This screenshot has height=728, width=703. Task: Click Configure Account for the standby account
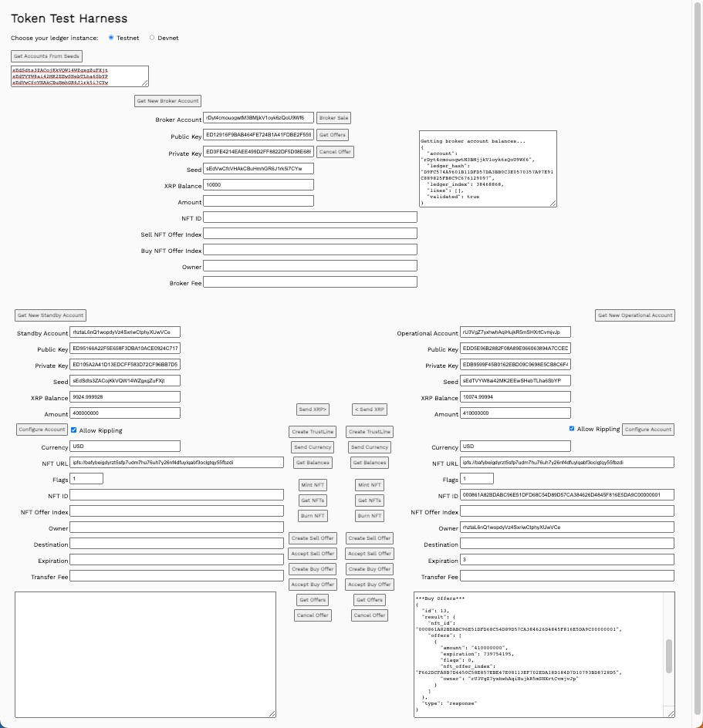(x=42, y=430)
